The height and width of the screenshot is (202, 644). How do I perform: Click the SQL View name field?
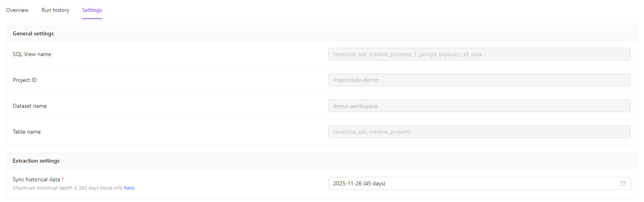(479, 54)
